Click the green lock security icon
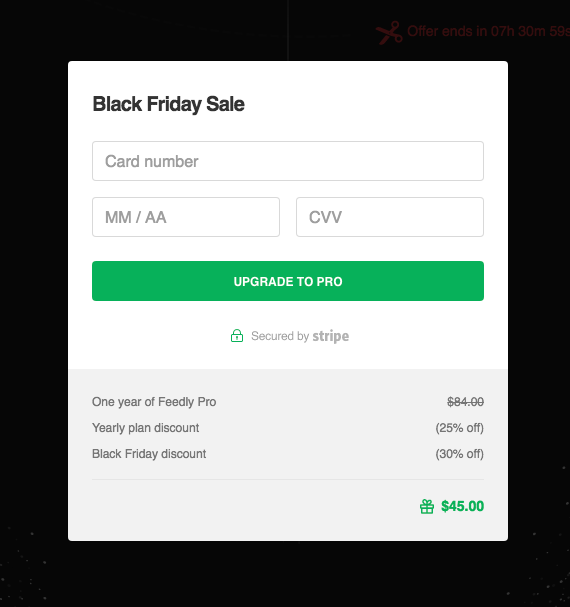 pyautogui.click(x=237, y=336)
